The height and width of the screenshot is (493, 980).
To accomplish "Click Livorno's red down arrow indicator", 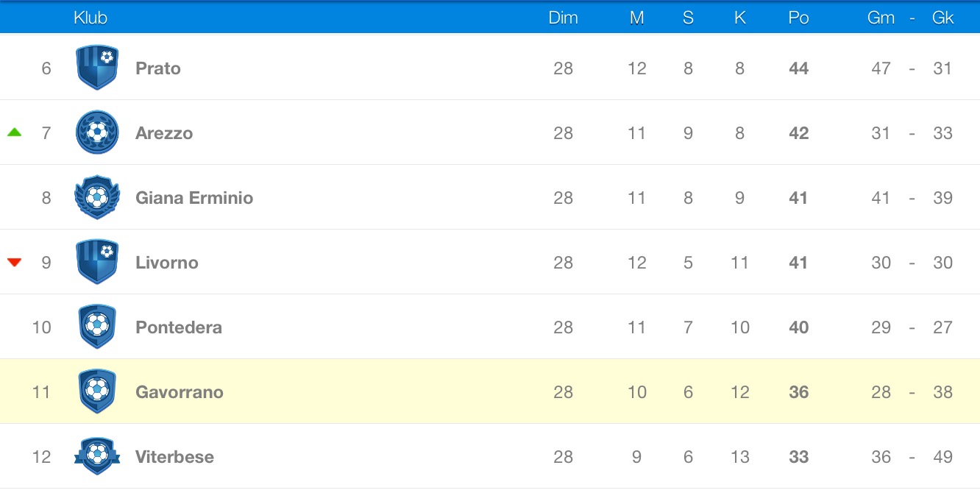I will pos(14,262).
